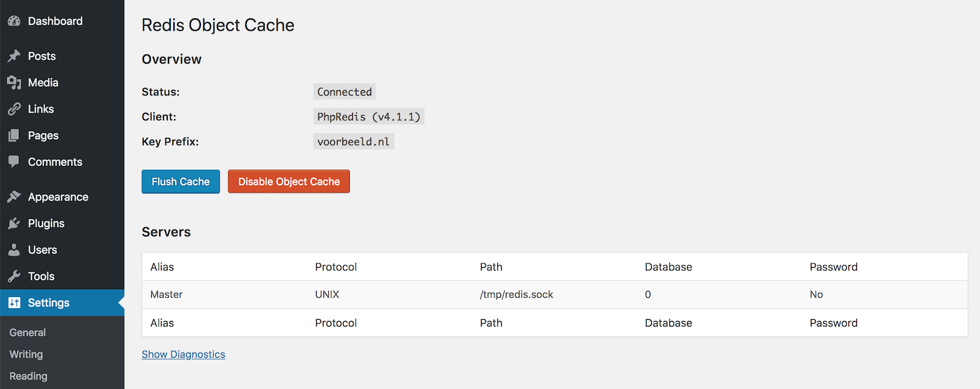Click the Comments speech bubble icon

point(14,162)
